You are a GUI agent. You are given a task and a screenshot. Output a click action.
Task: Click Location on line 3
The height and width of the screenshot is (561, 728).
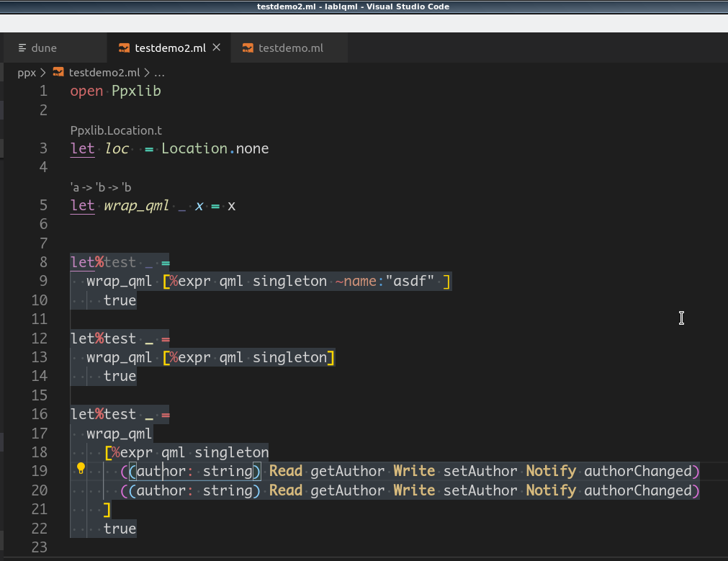(x=194, y=148)
